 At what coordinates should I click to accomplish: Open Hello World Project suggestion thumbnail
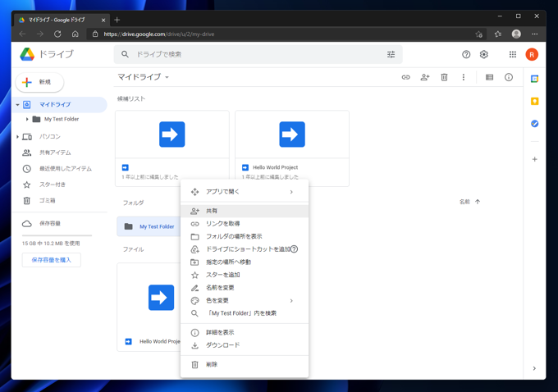click(x=292, y=134)
